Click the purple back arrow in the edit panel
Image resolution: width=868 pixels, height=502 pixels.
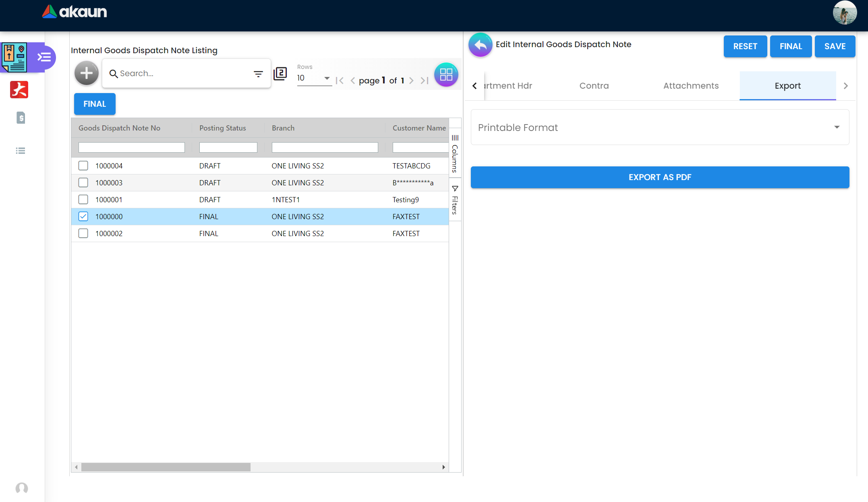click(480, 45)
